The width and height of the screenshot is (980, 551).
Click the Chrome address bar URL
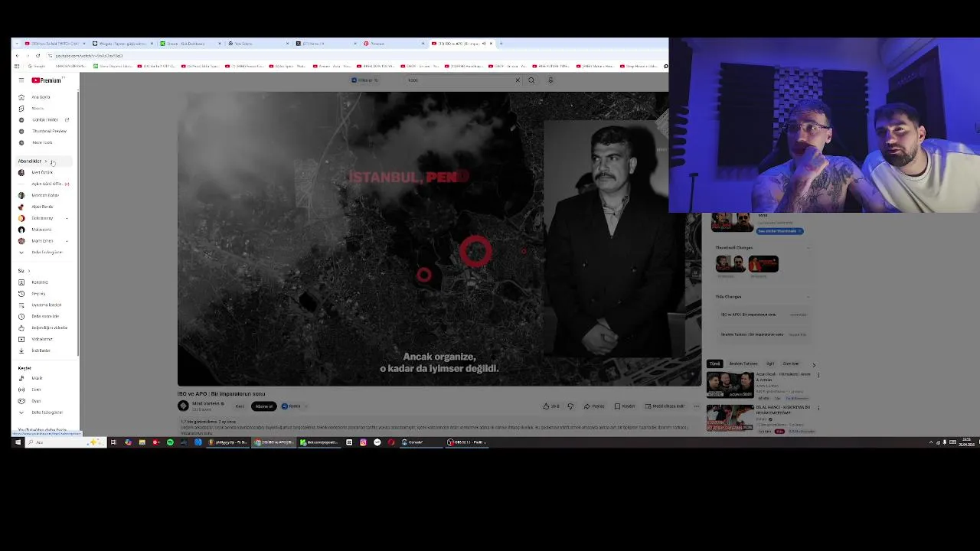pyautogui.click(x=88, y=56)
